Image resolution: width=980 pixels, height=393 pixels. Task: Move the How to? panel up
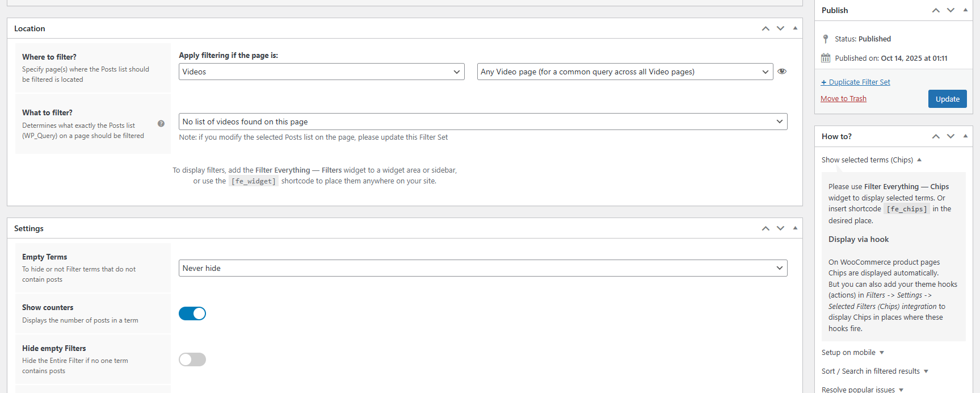click(936, 136)
